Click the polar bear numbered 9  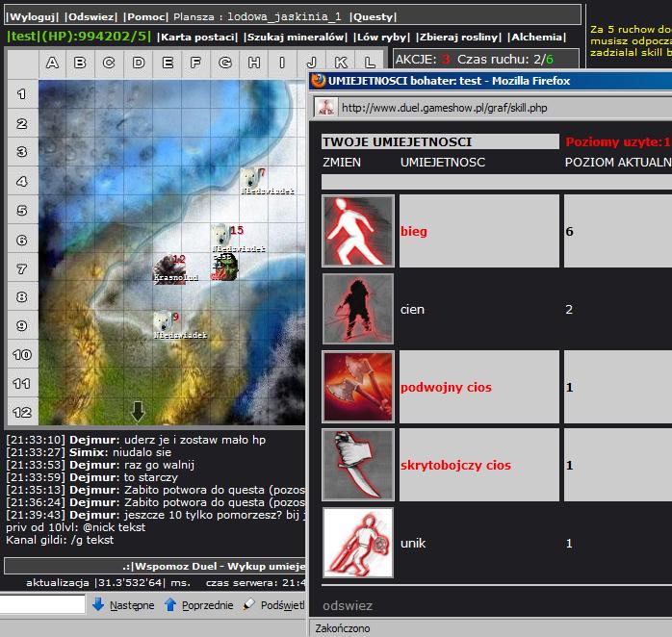click(x=163, y=320)
